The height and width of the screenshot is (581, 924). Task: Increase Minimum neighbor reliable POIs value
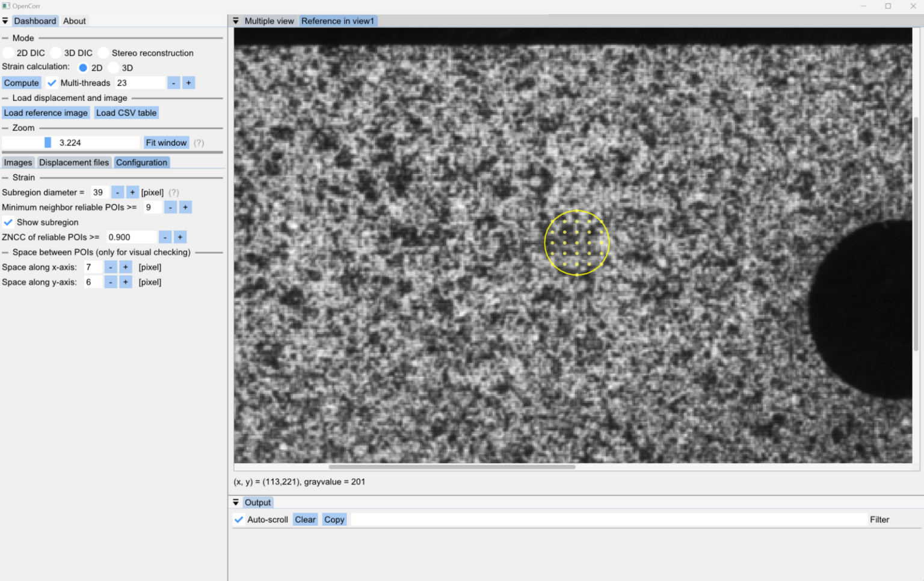[185, 207]
